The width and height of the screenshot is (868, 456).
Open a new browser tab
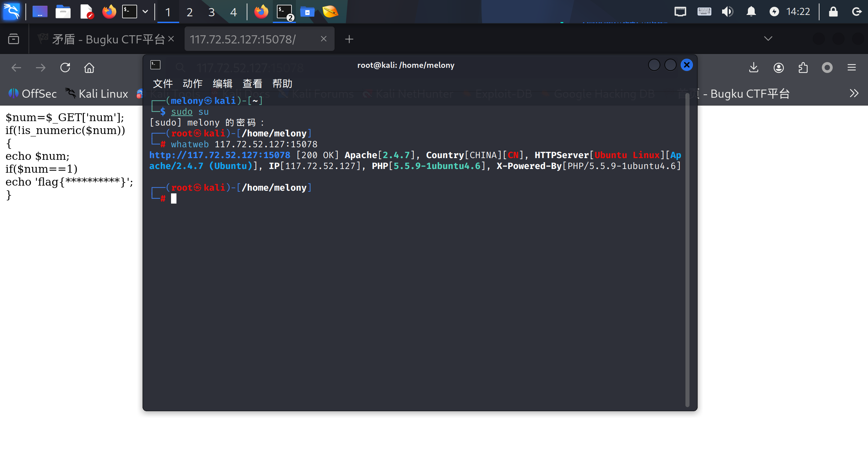point(349,39)
